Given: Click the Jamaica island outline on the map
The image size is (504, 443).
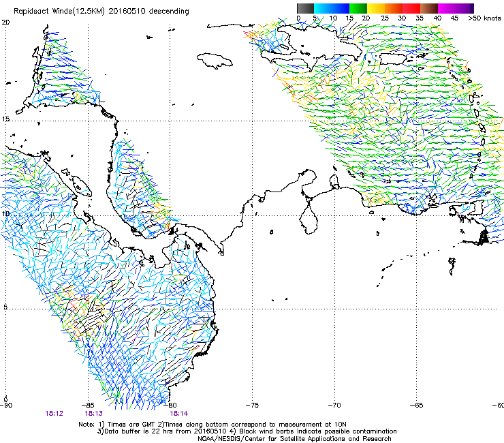Looking at the screenshot, I should pyautogui.click(x=215, y=61).
